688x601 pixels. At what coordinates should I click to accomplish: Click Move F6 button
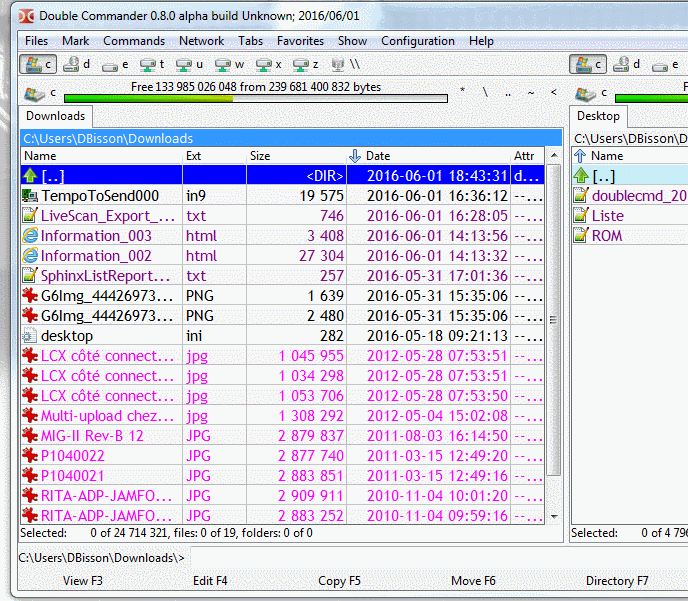(x=473, y=581)
